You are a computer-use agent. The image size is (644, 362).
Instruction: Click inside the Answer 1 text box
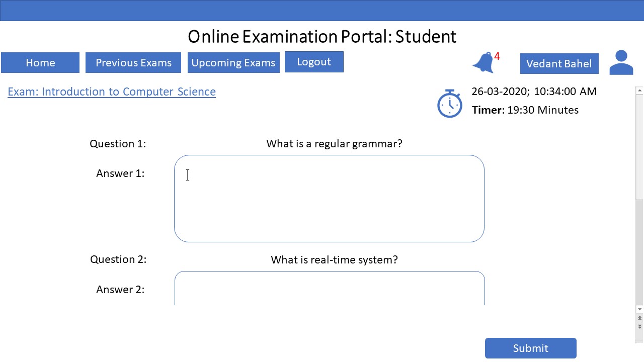[329, 199]
